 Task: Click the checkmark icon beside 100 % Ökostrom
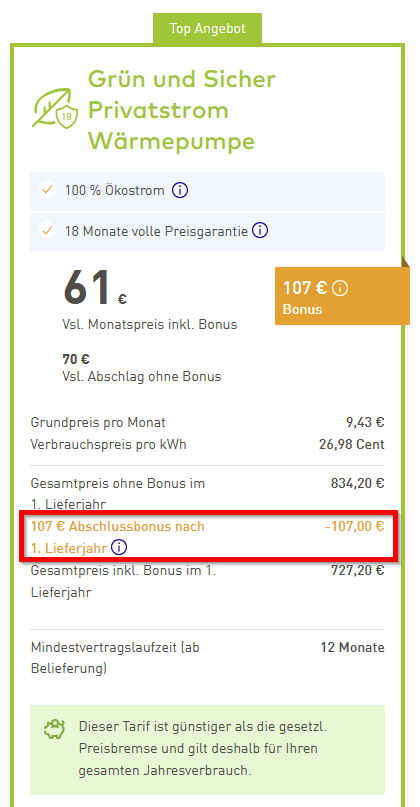pyautogui.click(x=47, y=190)
